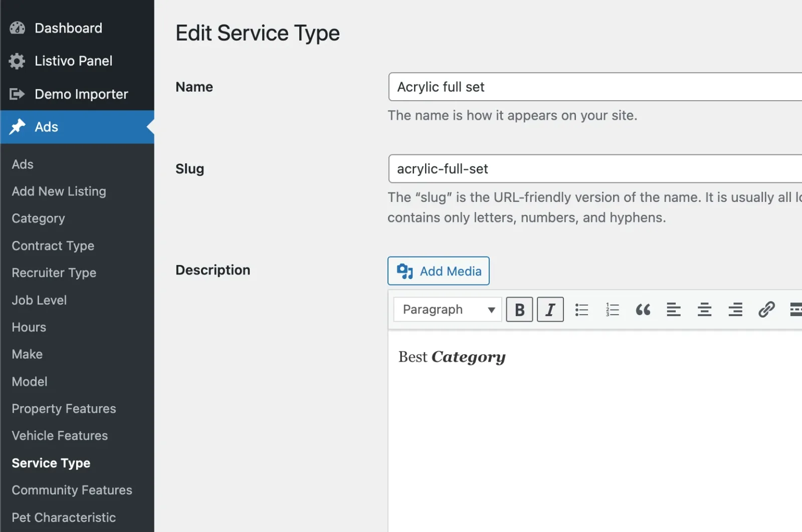Open the Paragraph format dropdown
Viewport: 802px width, 532px height.
pos(448,310)
